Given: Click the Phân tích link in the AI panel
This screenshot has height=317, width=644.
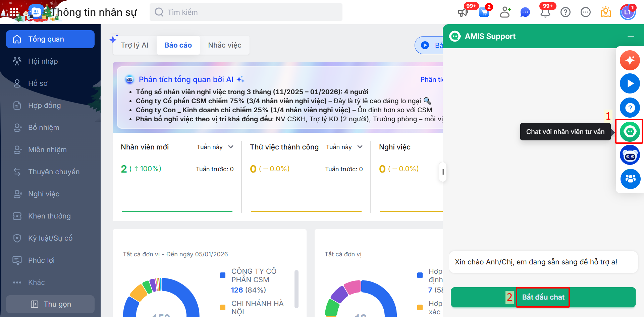Looking at the screenshot, I should click(x=432, y=79).
